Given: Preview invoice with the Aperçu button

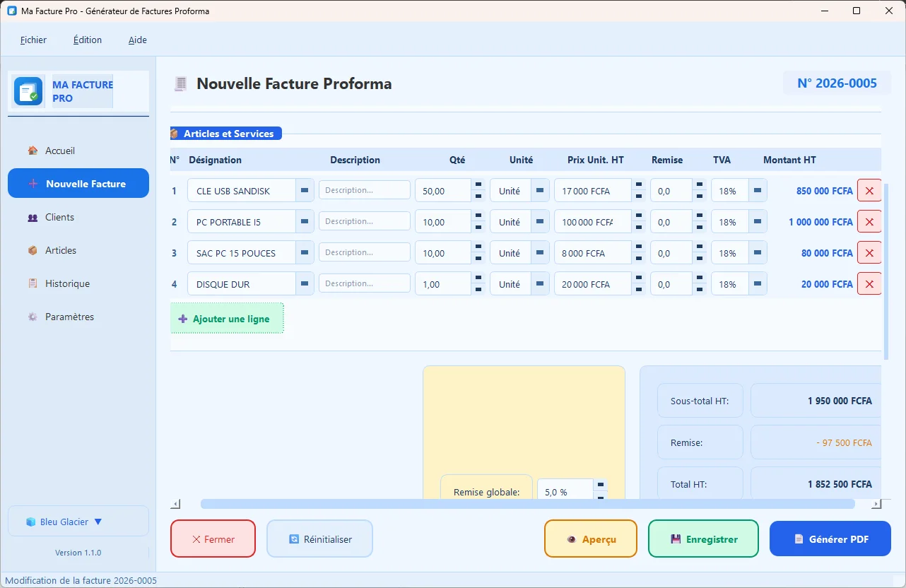Looking at the screenshot, I should [590, 539].
